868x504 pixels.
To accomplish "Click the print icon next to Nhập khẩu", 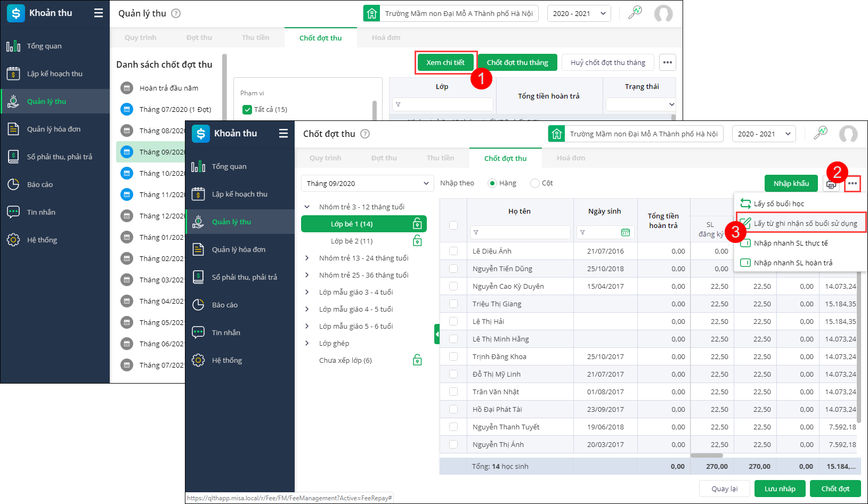I will (x=831, y=184).
